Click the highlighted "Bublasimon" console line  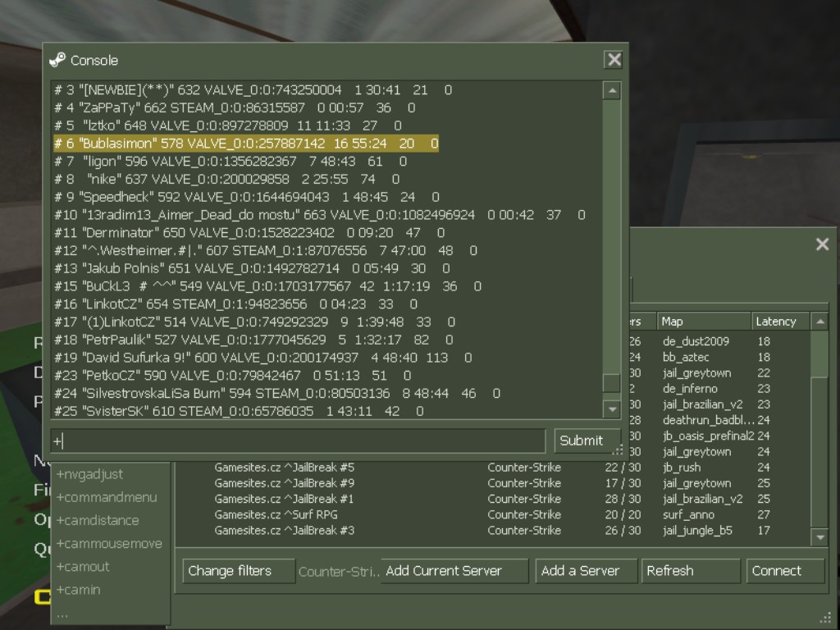(x=246, y=143)
